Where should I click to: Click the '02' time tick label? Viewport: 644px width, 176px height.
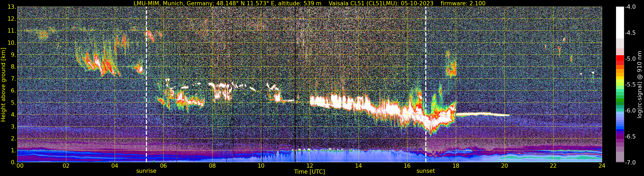click(66, 166)
